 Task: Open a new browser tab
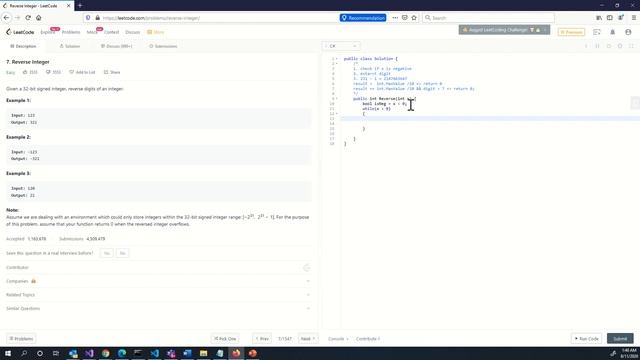(x=80, y=6)
